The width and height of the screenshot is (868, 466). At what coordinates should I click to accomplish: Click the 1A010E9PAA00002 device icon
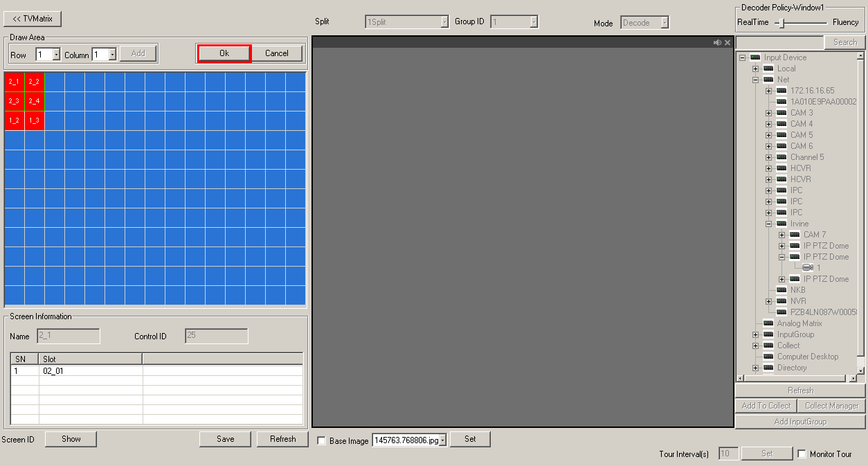pyautogui.click(x=781, y=102)
